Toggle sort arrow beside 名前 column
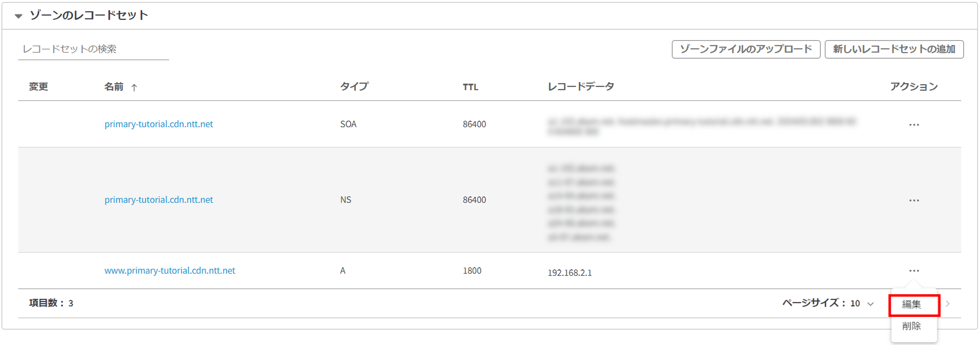This screenshot has width=980, height=345. [x=134, y=88]
